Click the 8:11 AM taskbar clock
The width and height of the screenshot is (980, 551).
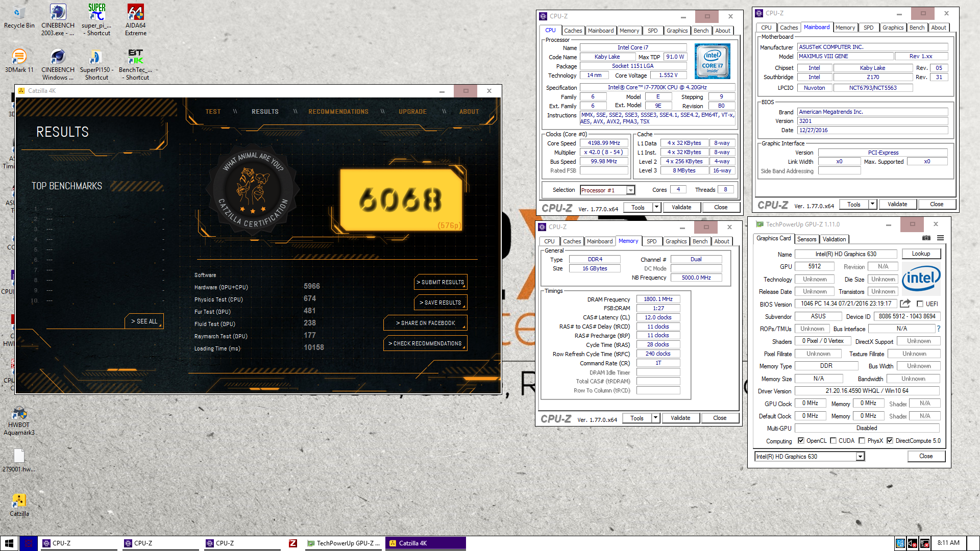click(x=948, y=543)
